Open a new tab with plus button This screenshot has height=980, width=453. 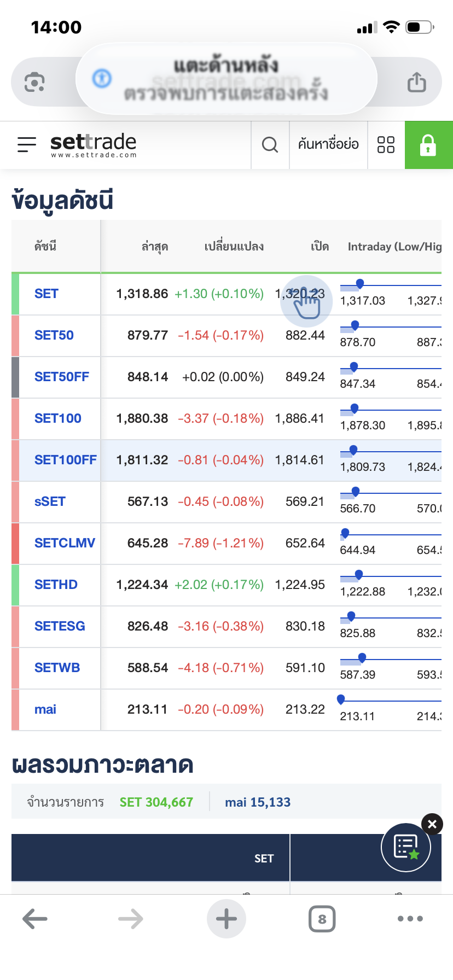(x=226, y=919)
